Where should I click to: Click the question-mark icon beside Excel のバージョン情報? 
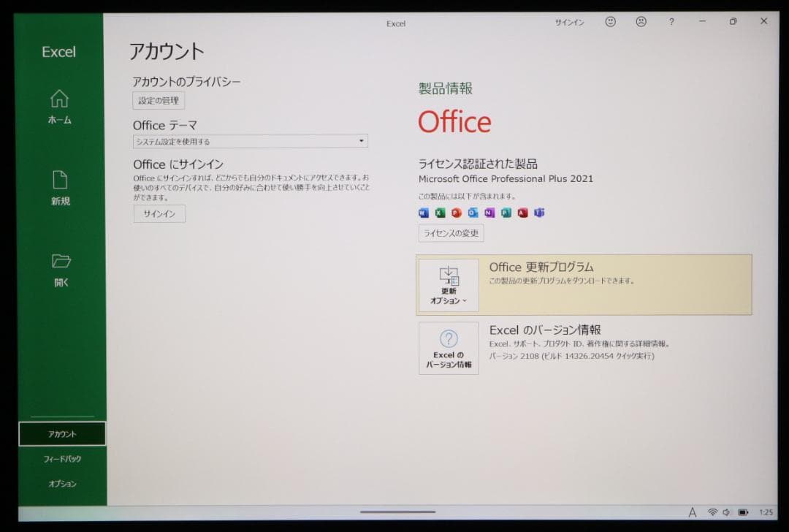449,338
